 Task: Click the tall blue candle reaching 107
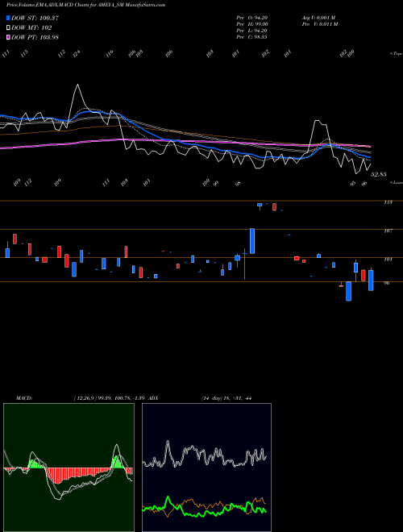(x=252, y=241)
